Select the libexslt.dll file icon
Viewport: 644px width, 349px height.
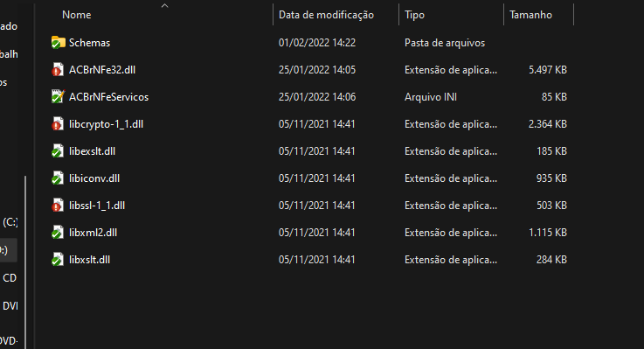(x=58, y=150)
